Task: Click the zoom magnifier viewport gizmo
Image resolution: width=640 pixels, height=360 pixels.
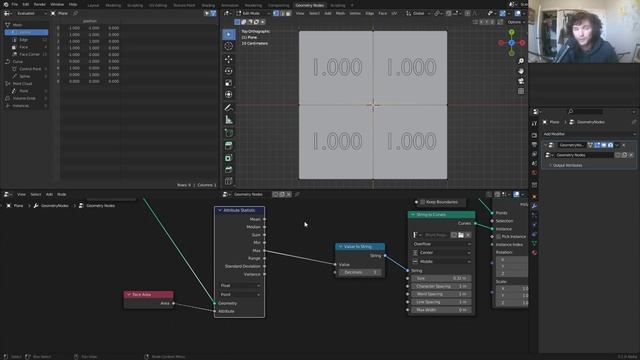Action: [x=521, y=61]
